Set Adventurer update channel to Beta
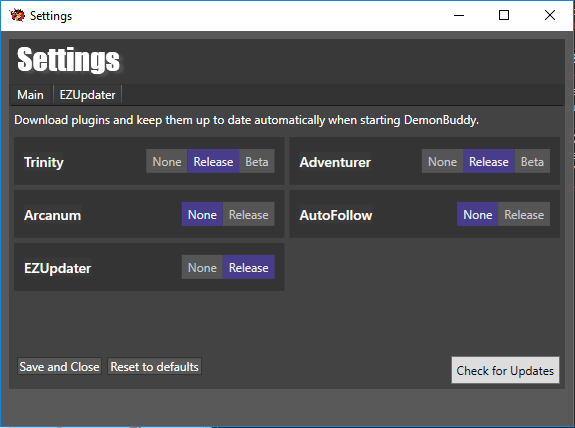Viewport: 575px width, 428px height. [532, 162]
